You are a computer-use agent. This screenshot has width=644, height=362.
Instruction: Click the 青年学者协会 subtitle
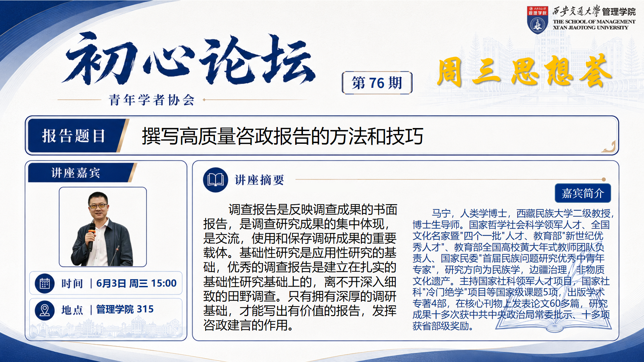click(x=152, y=100)
